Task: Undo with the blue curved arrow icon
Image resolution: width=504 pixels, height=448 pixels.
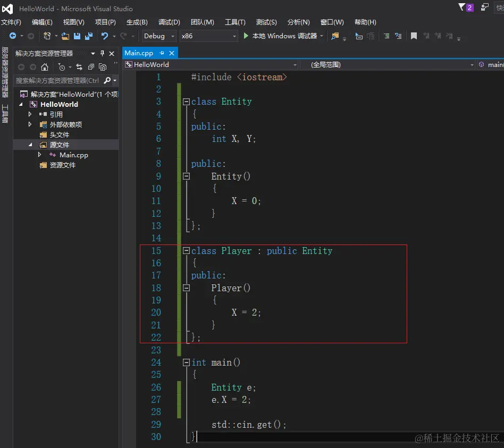Action: [104, 36]
